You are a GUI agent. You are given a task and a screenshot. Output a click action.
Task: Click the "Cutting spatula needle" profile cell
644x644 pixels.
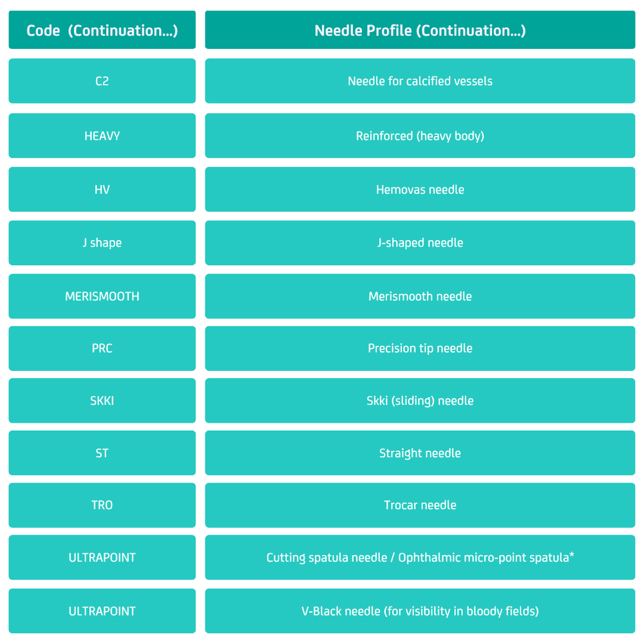tap(420, 558)
